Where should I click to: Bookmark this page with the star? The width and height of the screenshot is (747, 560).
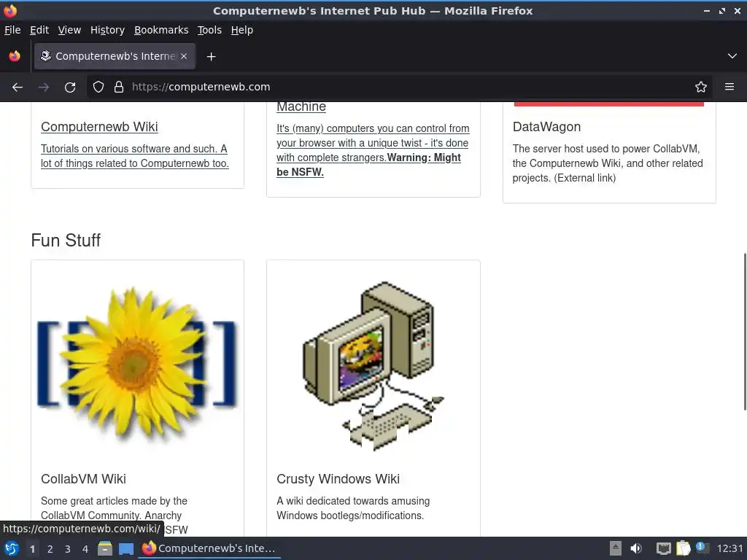point(701,87)
